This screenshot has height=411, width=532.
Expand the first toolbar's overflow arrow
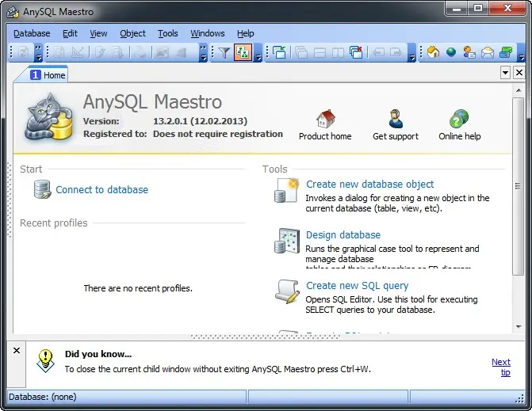(38, 52)
